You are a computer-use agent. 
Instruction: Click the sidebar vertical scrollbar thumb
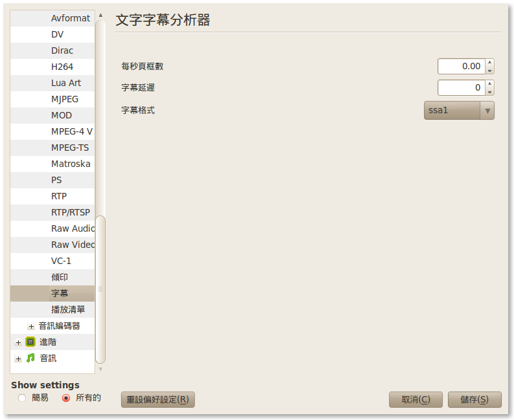point(100,289)
